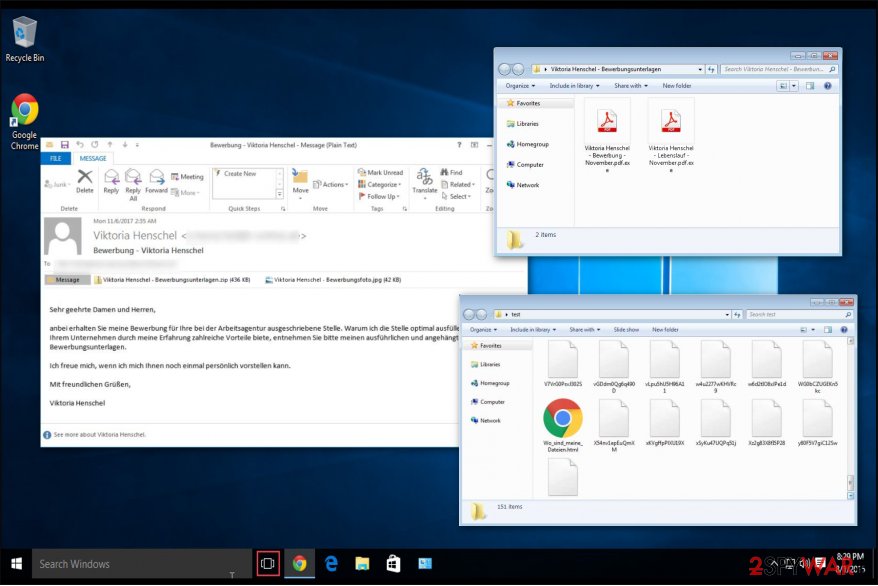This screenshot has width=878, height=586.
Task: Click the sender's avatar placeholder picture
Action: 63,236
